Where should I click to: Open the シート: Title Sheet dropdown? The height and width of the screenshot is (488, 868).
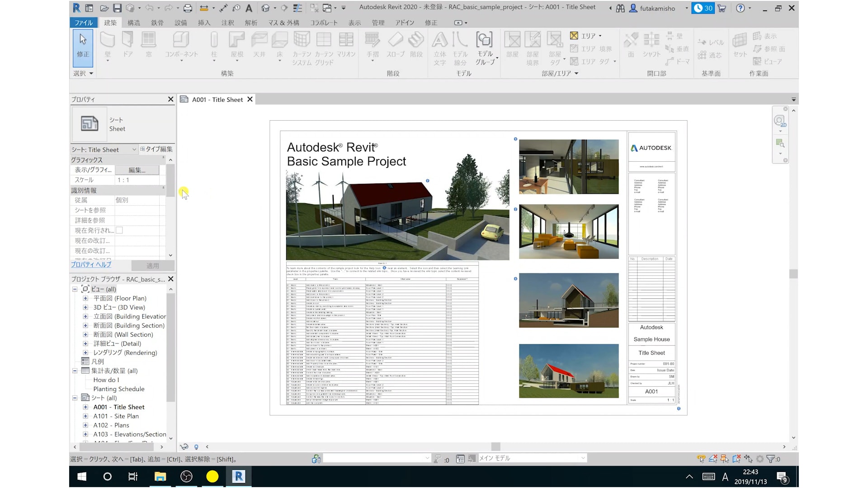[x=134, y=150]
